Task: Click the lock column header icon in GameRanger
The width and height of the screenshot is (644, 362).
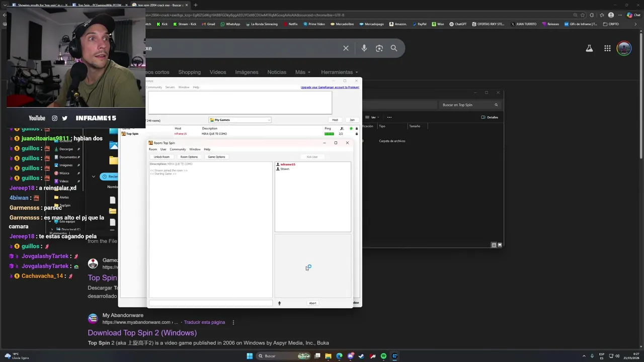Action: coord(357,129)
